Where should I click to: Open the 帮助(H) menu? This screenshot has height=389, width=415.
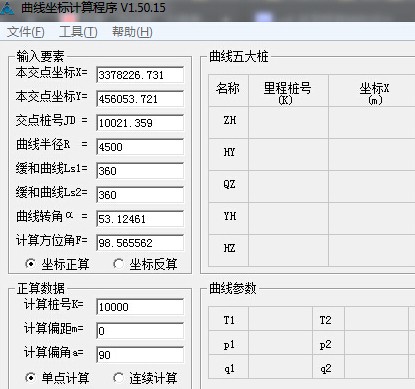[132, 32]
